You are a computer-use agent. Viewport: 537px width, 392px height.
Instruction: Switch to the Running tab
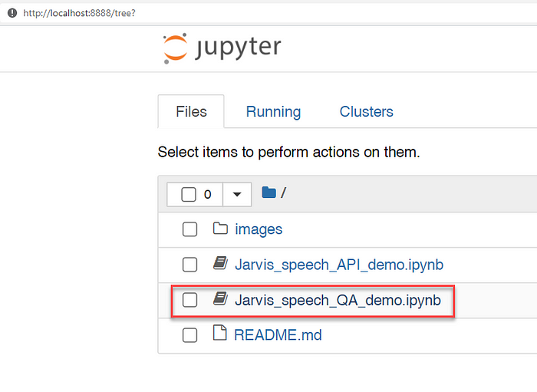tap(273, 111)
